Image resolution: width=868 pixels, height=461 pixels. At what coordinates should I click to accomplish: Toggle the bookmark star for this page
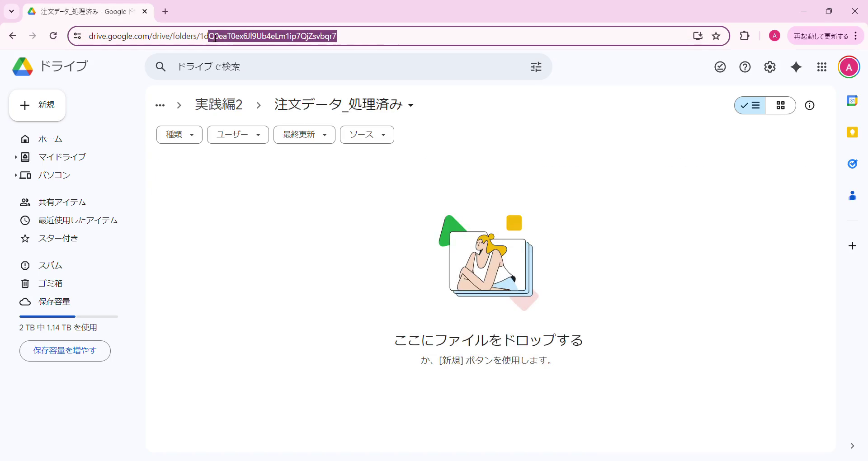click(716, 36)
